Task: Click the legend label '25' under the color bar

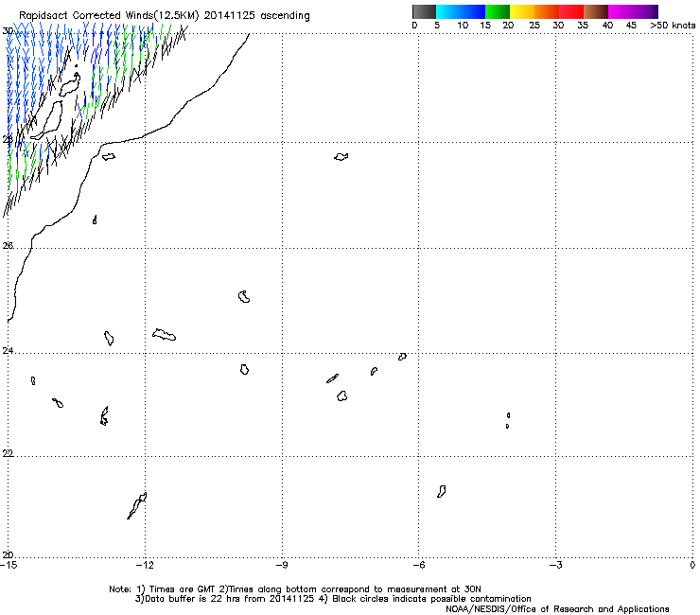Action: coord(534,26)
